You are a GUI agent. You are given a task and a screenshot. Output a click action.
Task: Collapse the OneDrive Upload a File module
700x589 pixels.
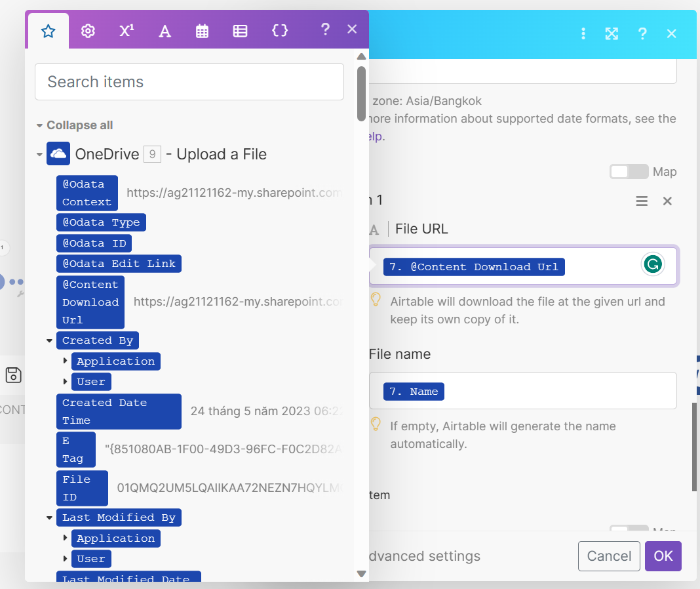click(x=39, y=154)
